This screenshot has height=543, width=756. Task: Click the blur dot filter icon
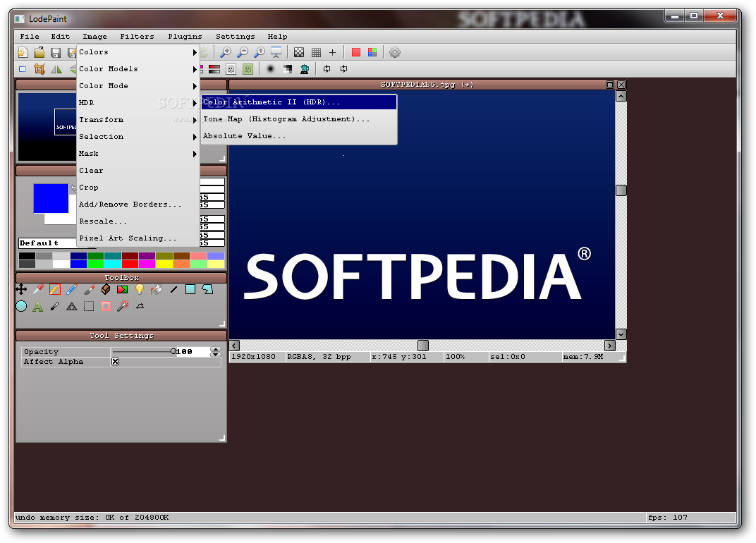(271, 69)
